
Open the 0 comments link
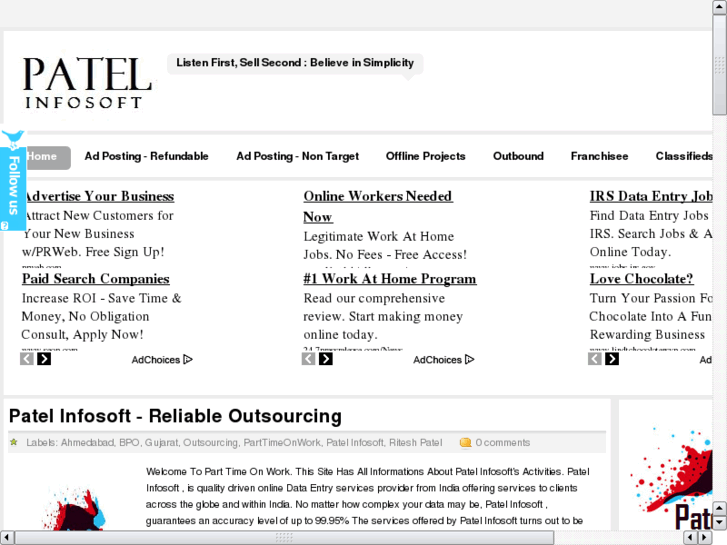(503, 443)
